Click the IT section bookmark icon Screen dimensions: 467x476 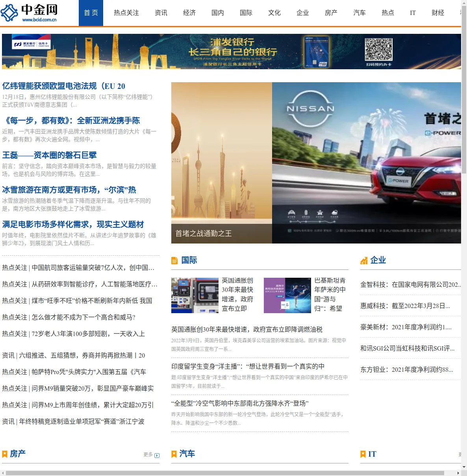(x=363, y=454)
